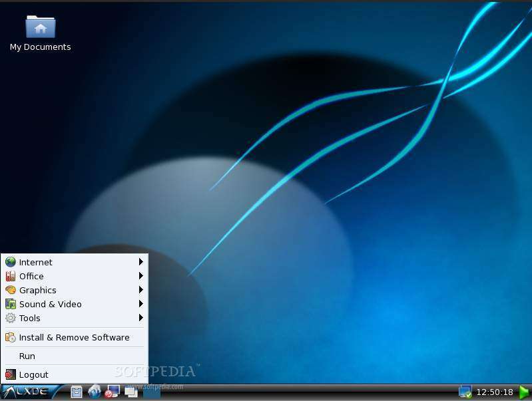This screenshot has width=532, height=401.
Task: Click the 12:50:18 panel clock
Action: pyautogui.click(x=494, y=392)
